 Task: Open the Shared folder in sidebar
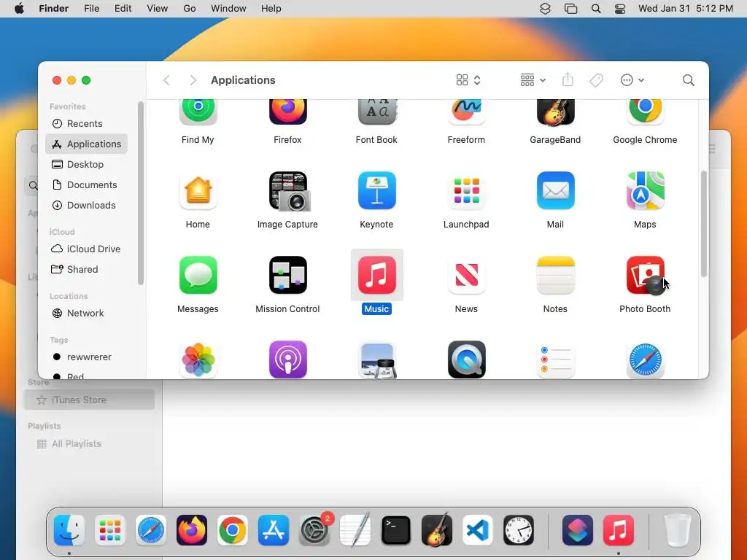click(86, 270)
